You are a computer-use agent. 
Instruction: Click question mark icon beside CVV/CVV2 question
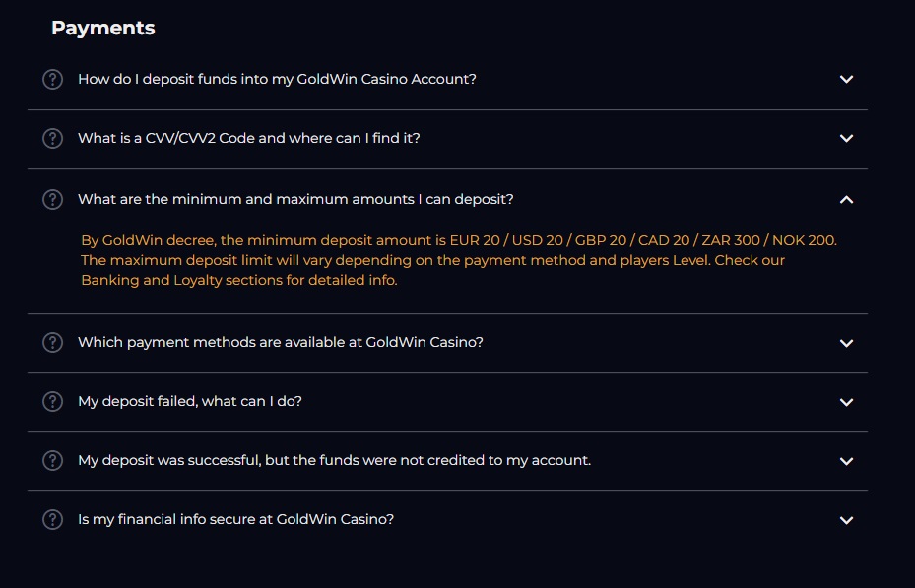(53, 138)
